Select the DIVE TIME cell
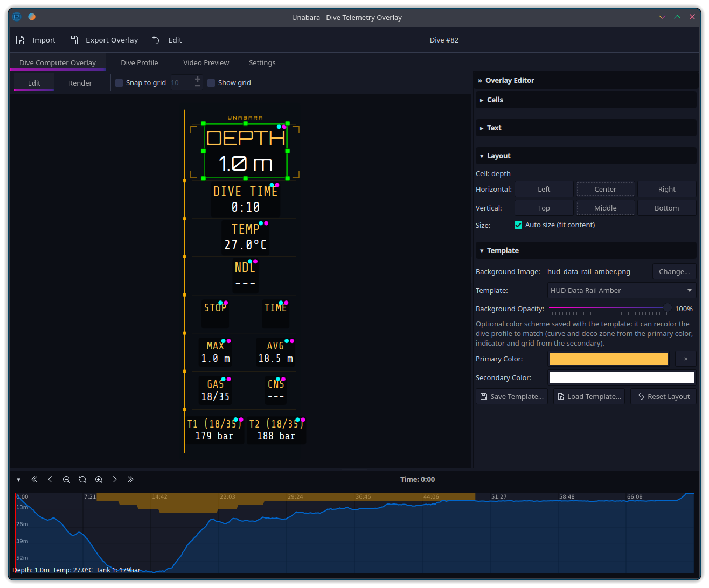709x588 pixels. (245, 199)
